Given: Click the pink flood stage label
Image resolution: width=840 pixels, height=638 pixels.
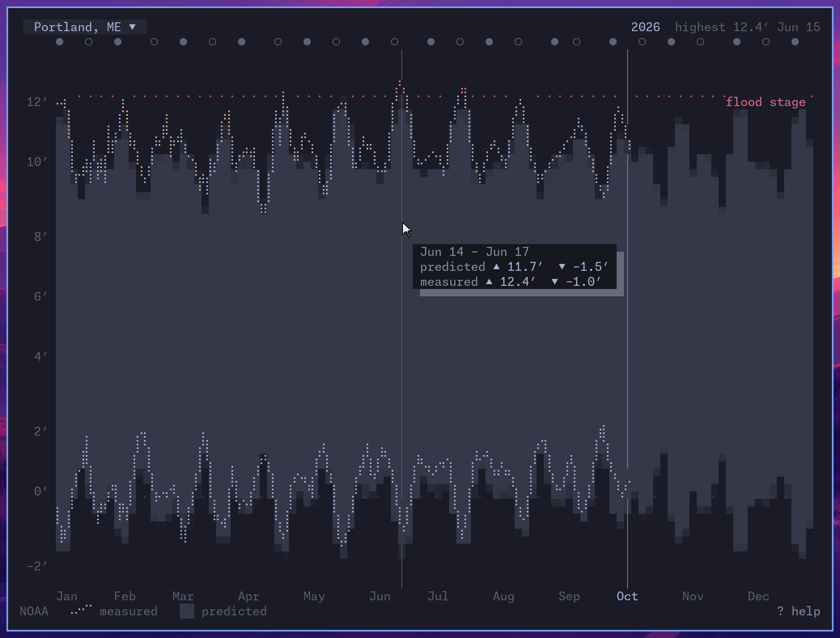Looking at the screenshot, I should pyautogui.click(x=766, y=102).
